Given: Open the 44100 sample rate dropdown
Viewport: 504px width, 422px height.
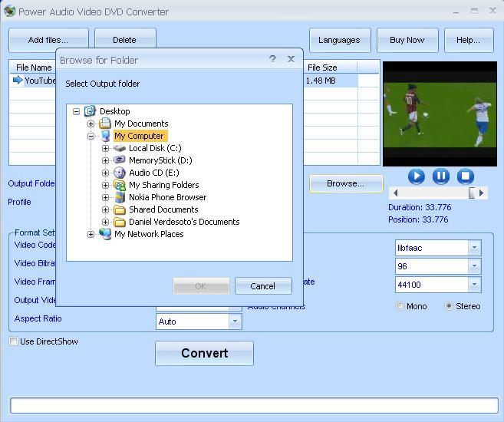Looking at the screenshot, I should (x=474, y=285).
